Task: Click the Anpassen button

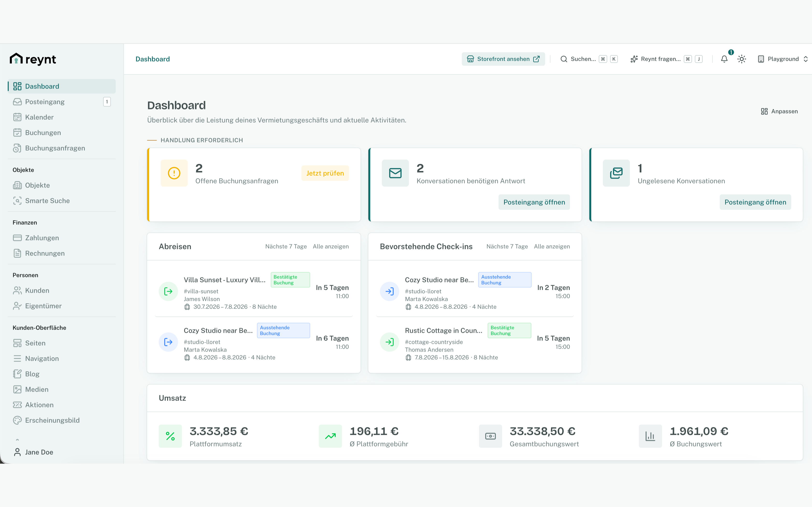Action: click(x=779, y=111)
